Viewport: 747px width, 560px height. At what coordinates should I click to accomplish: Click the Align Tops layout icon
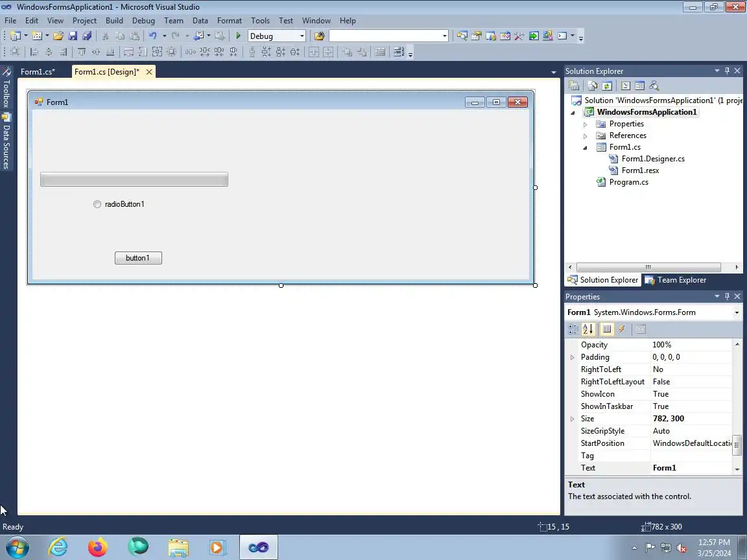click(82, 52)
